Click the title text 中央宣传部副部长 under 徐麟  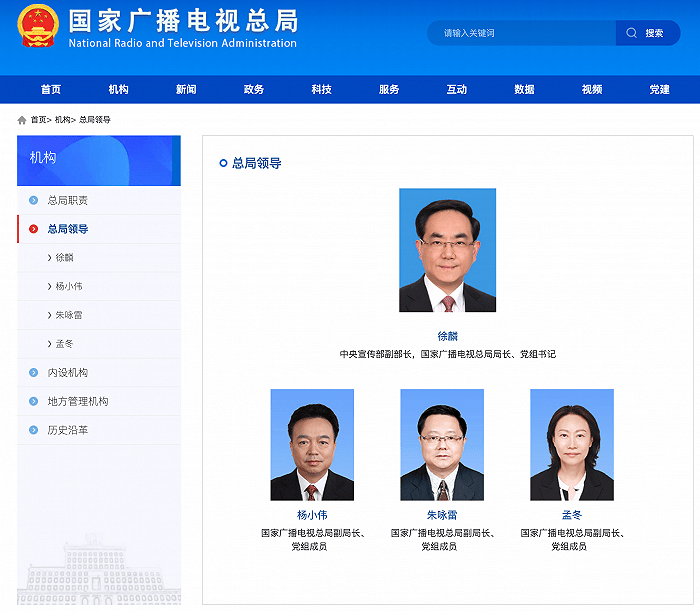pos(376,354)
